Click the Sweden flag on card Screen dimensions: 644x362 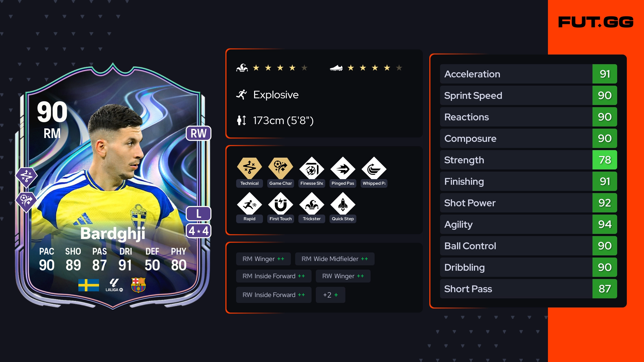tap(89, 285)
